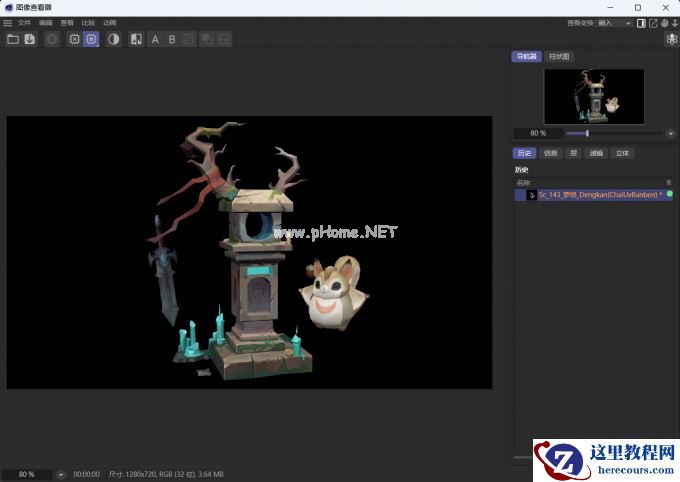Click the 名称 column header
This screenshot has height=482, width=680.
pos(523,183)
